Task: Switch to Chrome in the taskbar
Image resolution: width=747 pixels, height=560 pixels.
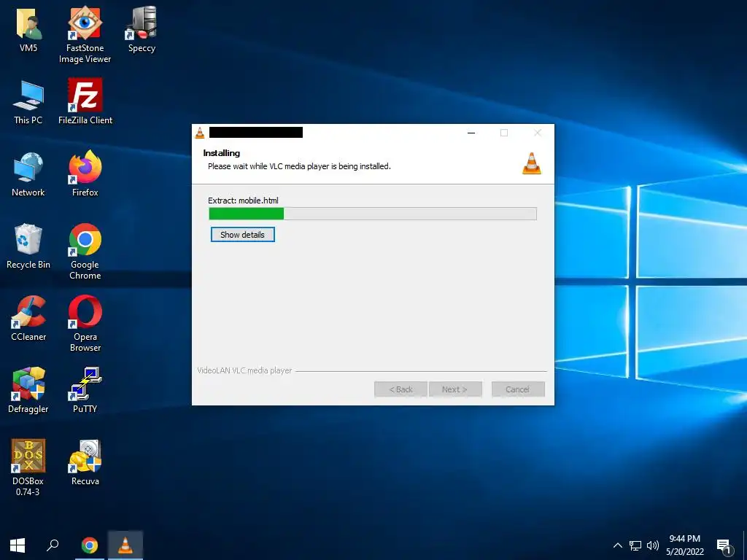Action: click(90, 545)
